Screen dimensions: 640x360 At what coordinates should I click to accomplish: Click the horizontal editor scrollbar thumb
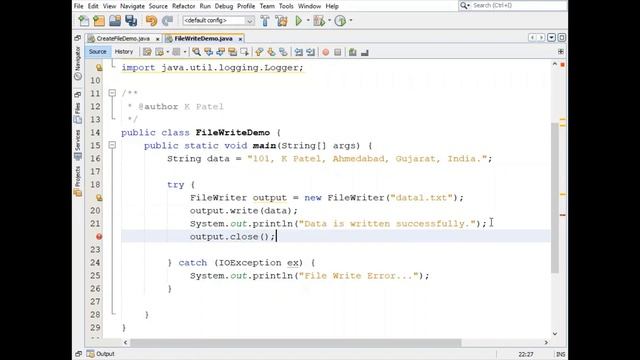(296, 342)
